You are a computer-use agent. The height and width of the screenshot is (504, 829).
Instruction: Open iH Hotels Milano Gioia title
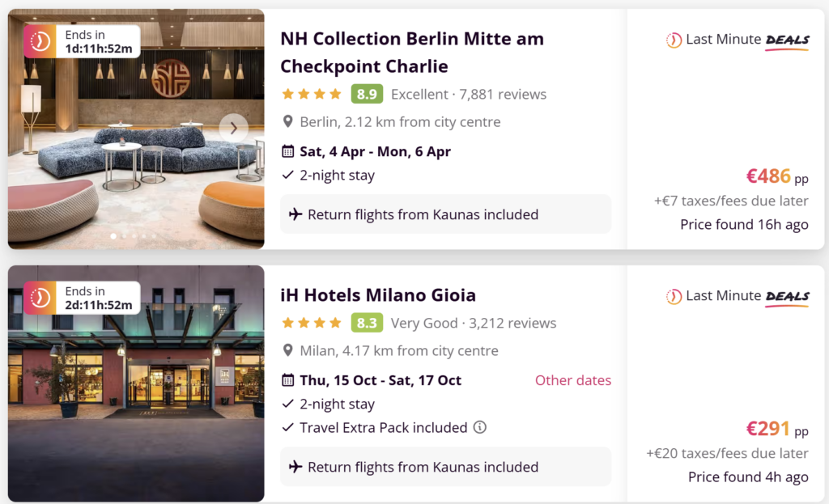[378, 294]
